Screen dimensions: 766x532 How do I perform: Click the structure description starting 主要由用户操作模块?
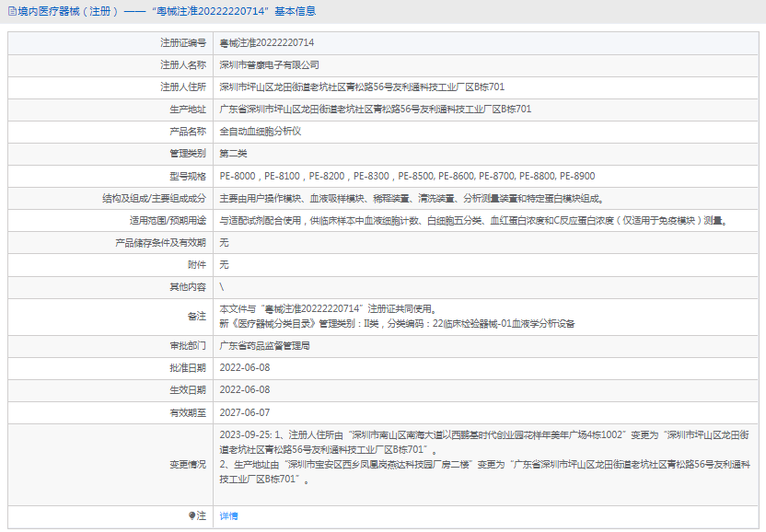(412, 198)
